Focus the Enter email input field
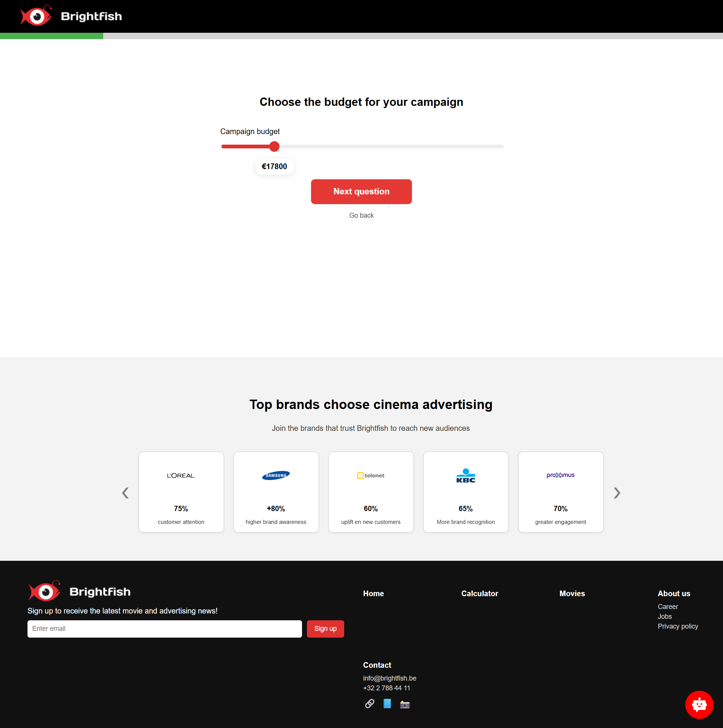 pyautogui.click(x=165, y=629)
